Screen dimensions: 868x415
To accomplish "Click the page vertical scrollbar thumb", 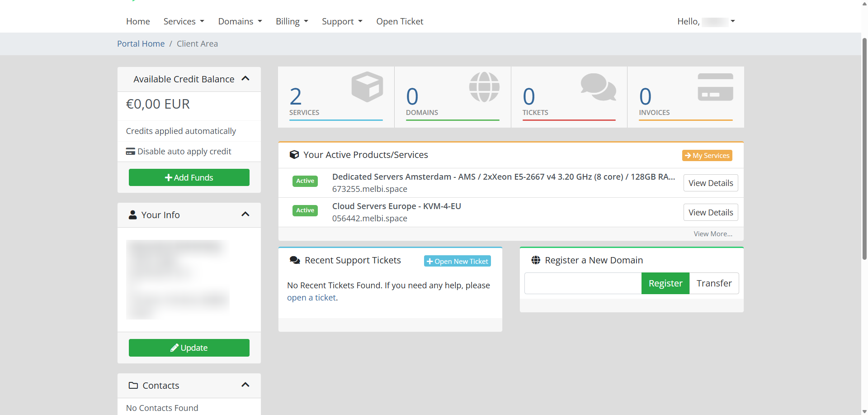I will pyautogui.click(x=864, y=148).
